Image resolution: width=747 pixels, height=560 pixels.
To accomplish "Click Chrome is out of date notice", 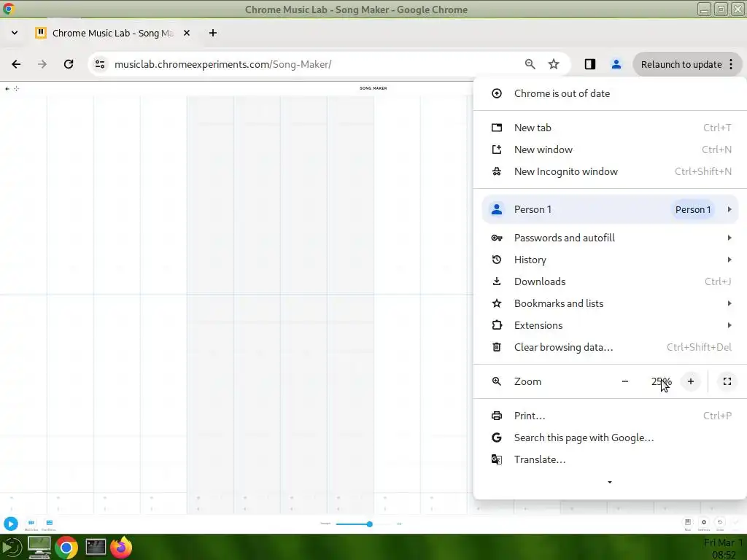I will (610, 93).
